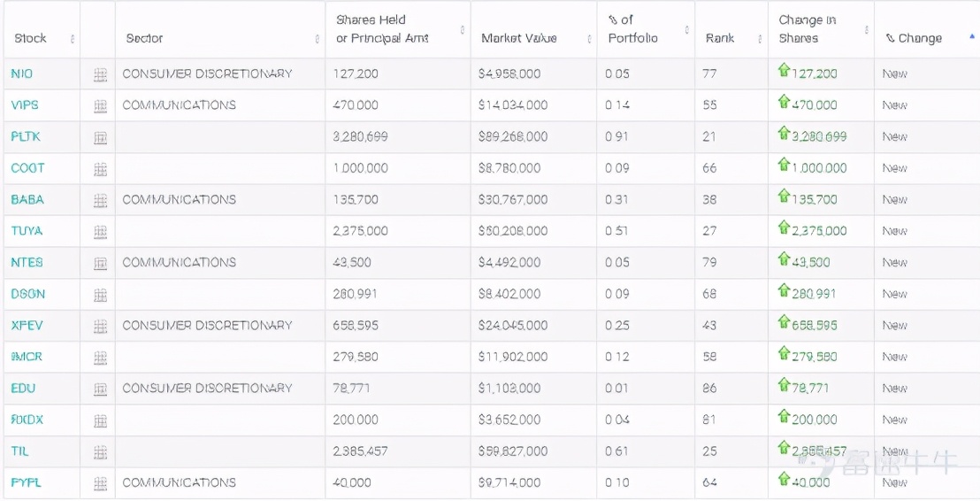This screenshot has width=980, height=501.
Task: Click the grid icon beside XPEV
Action: tap(100, 327)
